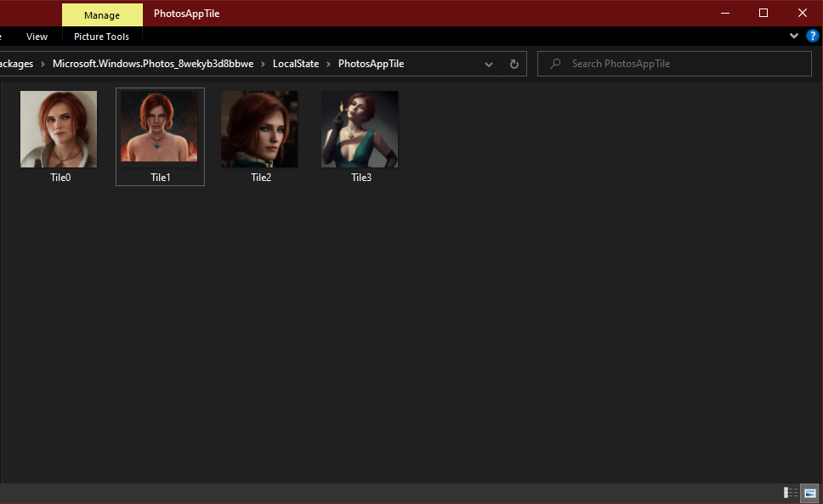The width and height of the screenshot is (823, 504).
Task: Open the Picture Tools tab
Action: tap(101, 37)
